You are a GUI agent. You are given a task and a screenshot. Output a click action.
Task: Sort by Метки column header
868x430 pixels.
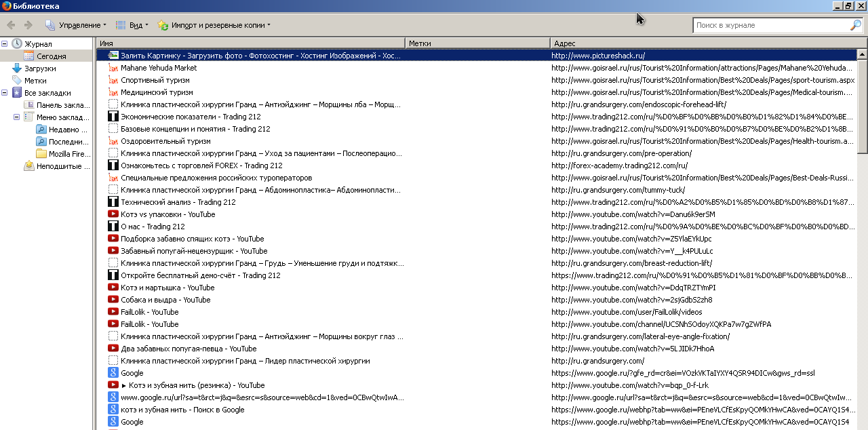point(478,43)
